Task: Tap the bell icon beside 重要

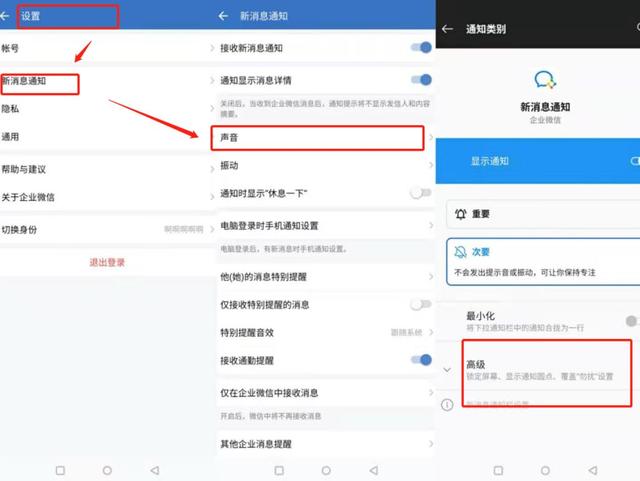Action: 460,214
